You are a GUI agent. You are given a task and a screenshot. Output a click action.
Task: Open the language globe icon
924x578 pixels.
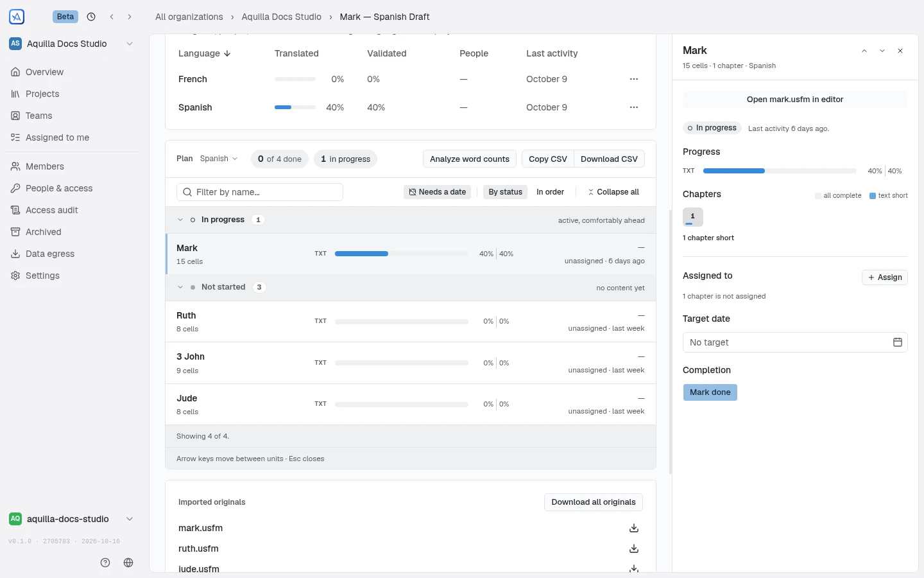click(128, 563)
